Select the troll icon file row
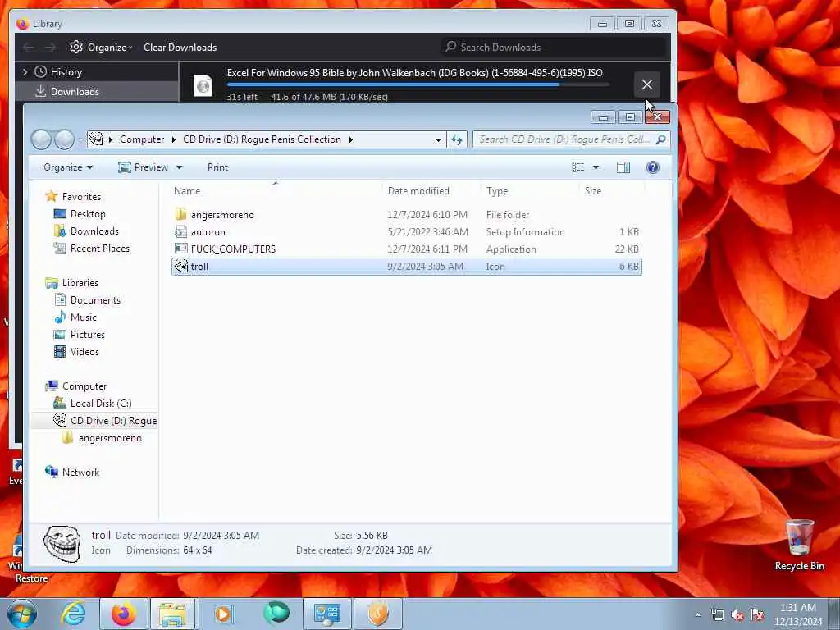The height and width of the screenshot is (630, 840). (x=407, y=267)
